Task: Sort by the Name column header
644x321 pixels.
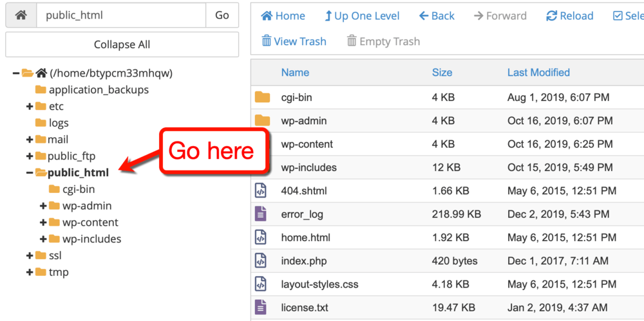Action: 295,73
